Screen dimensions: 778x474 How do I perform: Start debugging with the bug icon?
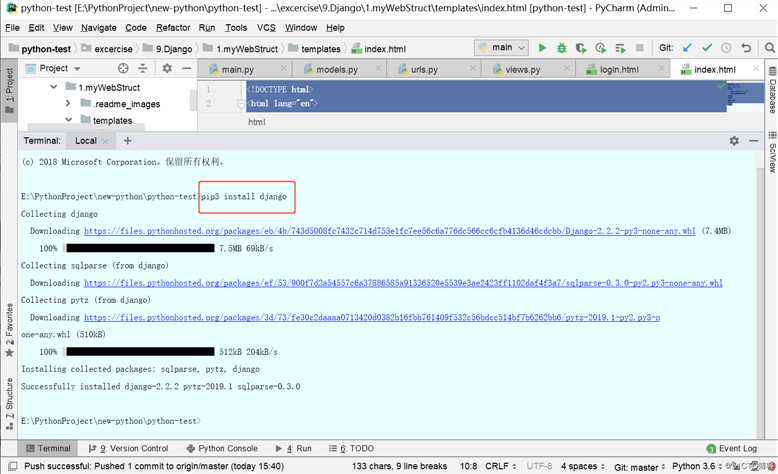point(562,48)
